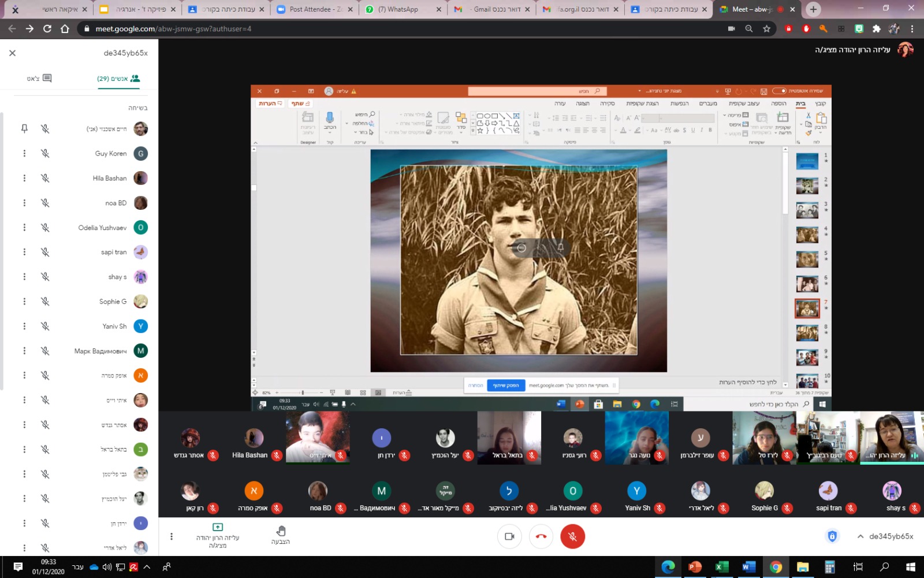Raise your hand with the הצבעה button

[281, 535]
